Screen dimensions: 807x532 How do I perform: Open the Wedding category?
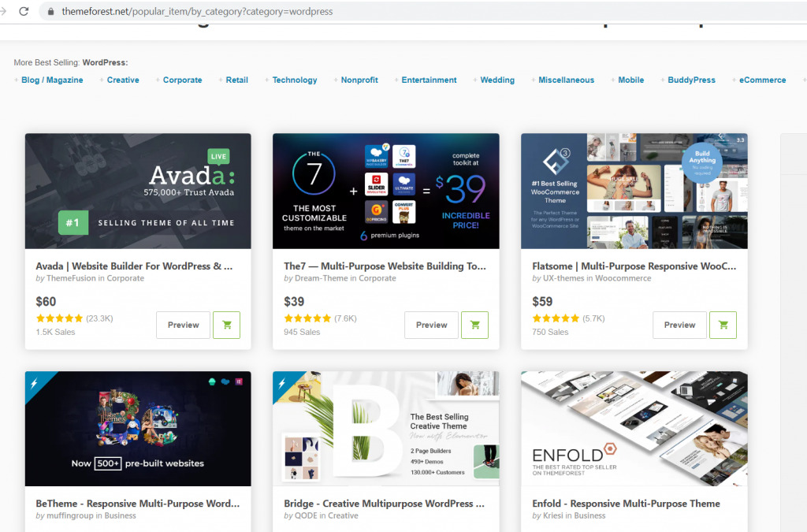coord(497,80)
